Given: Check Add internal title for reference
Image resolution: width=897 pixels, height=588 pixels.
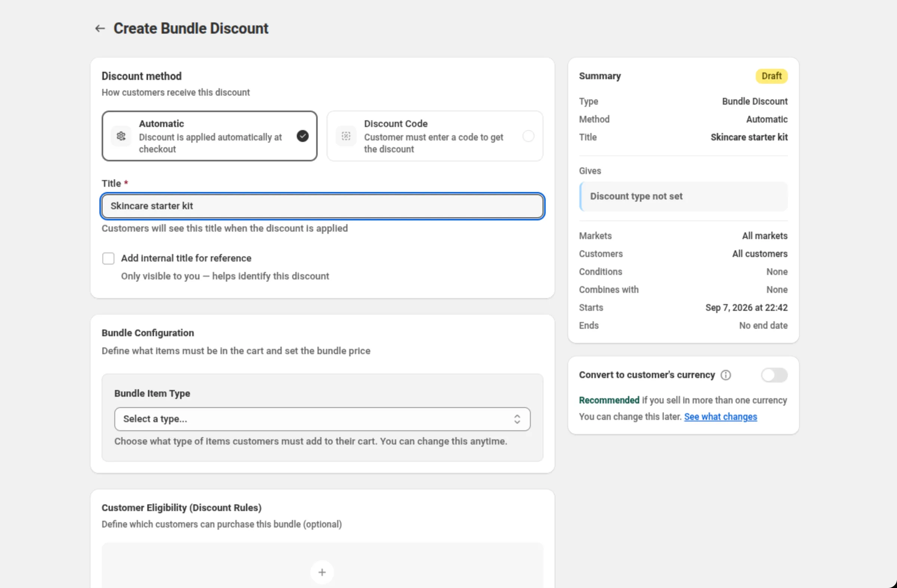Looking at the screenshot, I should click(108, 259).
